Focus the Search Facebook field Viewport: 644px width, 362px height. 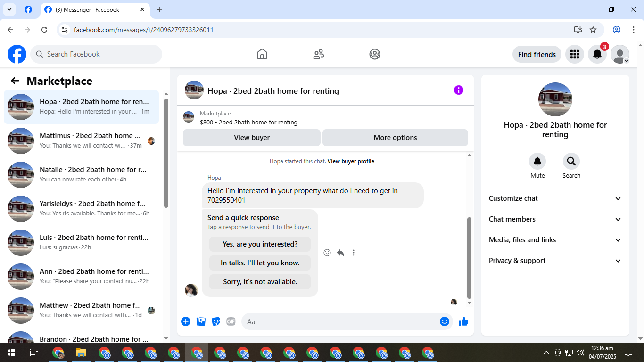(96, 54)
